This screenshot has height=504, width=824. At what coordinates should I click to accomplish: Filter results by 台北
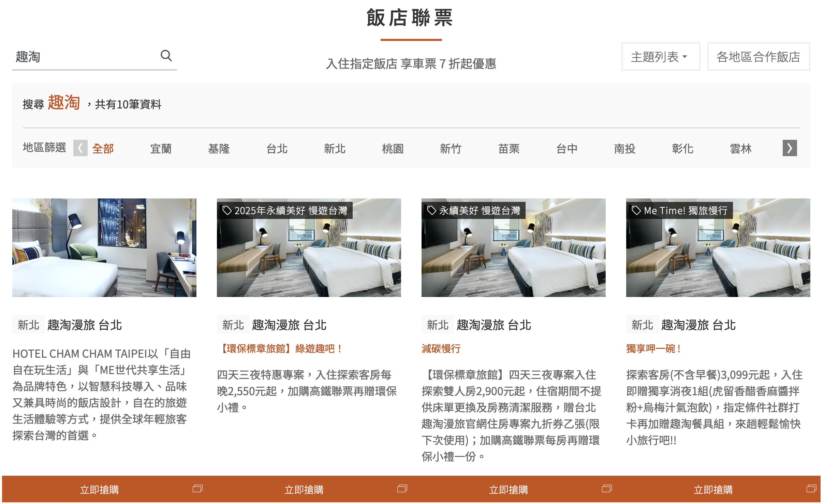click(x=277, y=149)
